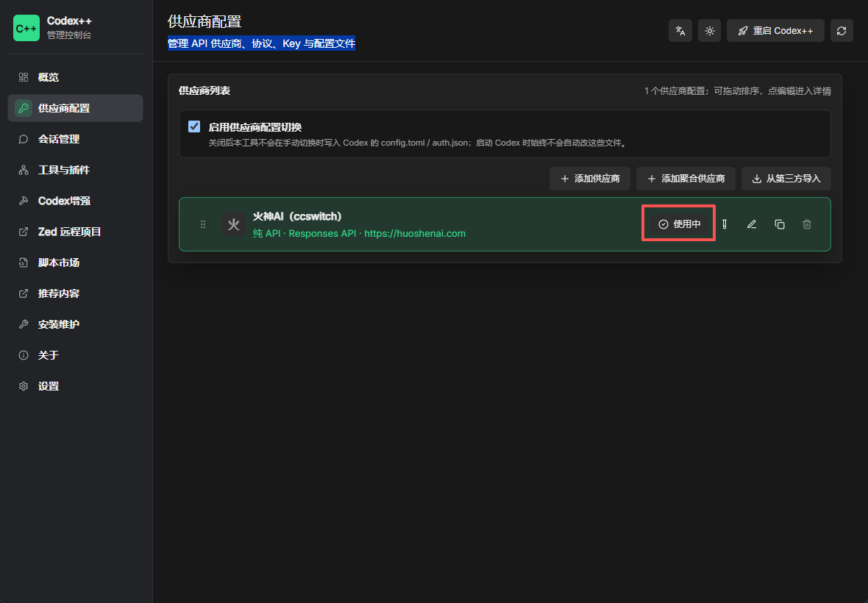This screenshot has height=603, width=868.
Task: Click the 管理控制台 label under Codex++
Action: click(x=69, y=35)
